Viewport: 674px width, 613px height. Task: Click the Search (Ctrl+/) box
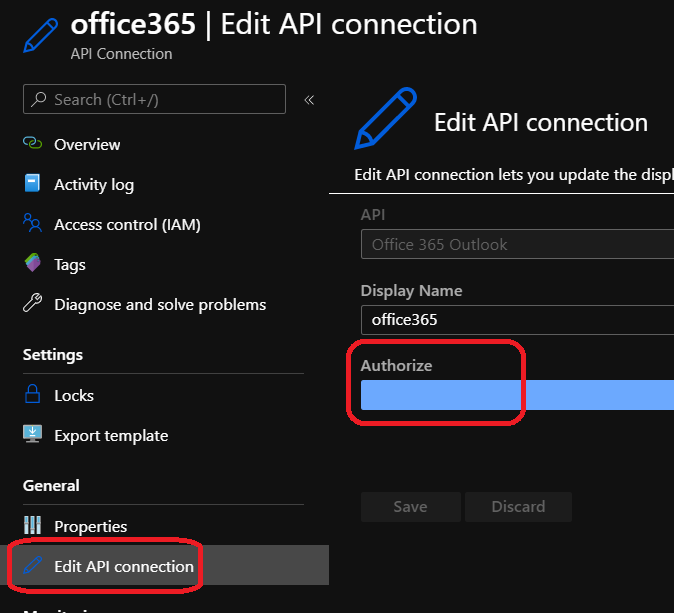click(154, 100)
